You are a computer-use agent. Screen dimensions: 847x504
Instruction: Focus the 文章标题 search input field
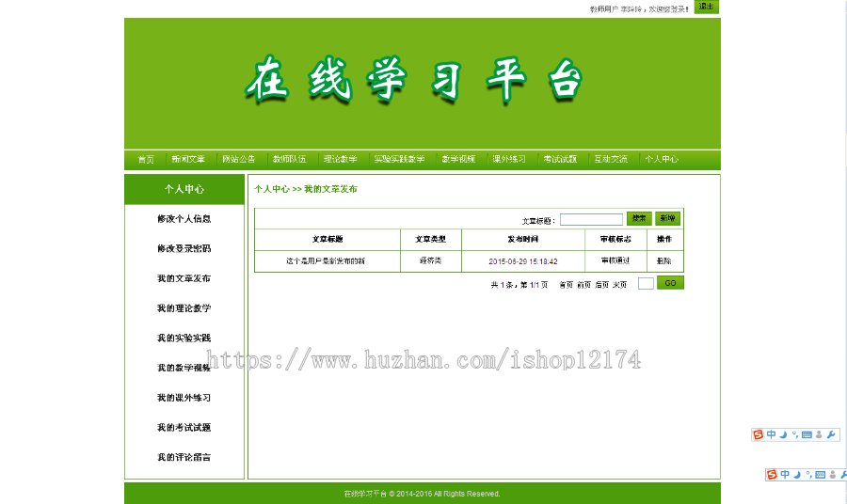(592, 219)
